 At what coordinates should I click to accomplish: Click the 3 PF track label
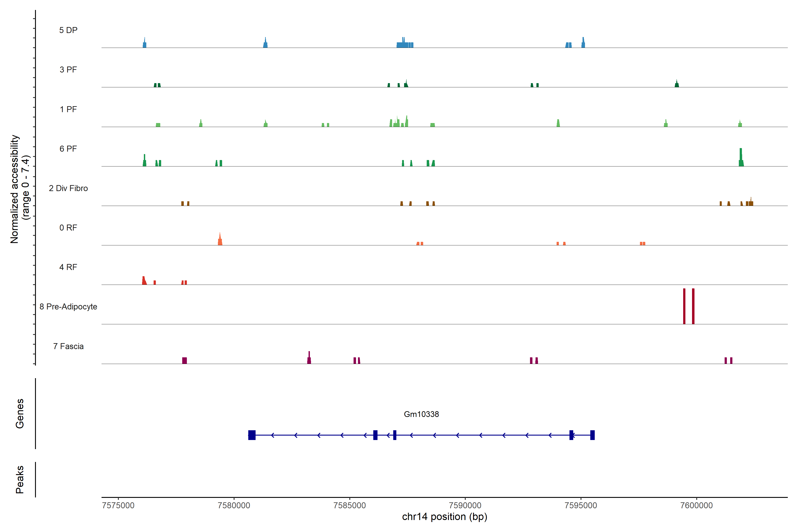[x=68, y=70]
